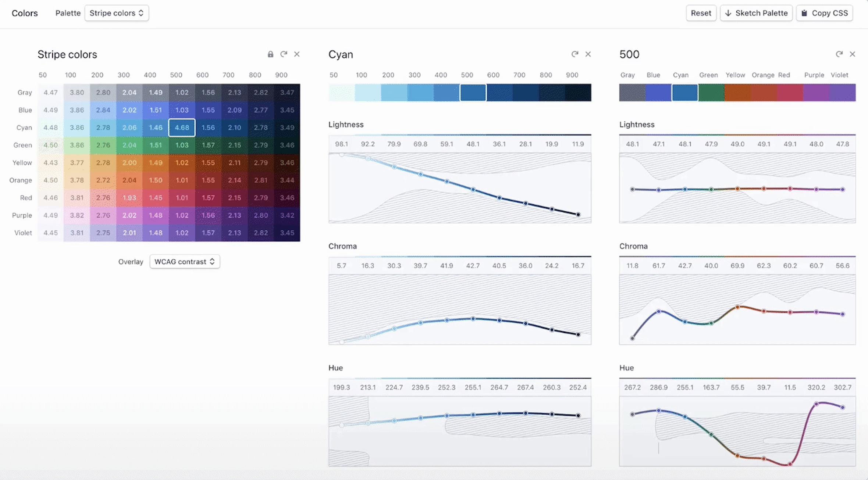Viewport: 868px width, 480px height.
Task: Select the Gray swatch in the 500 strip
Action: [632, 93]
